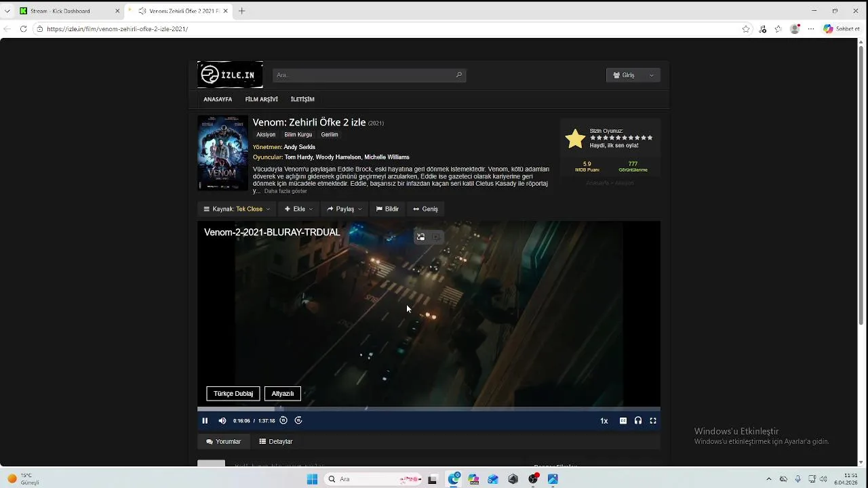Click the large yellow rating star
Screen dimensions: 868x488
(x=575, y=138)
